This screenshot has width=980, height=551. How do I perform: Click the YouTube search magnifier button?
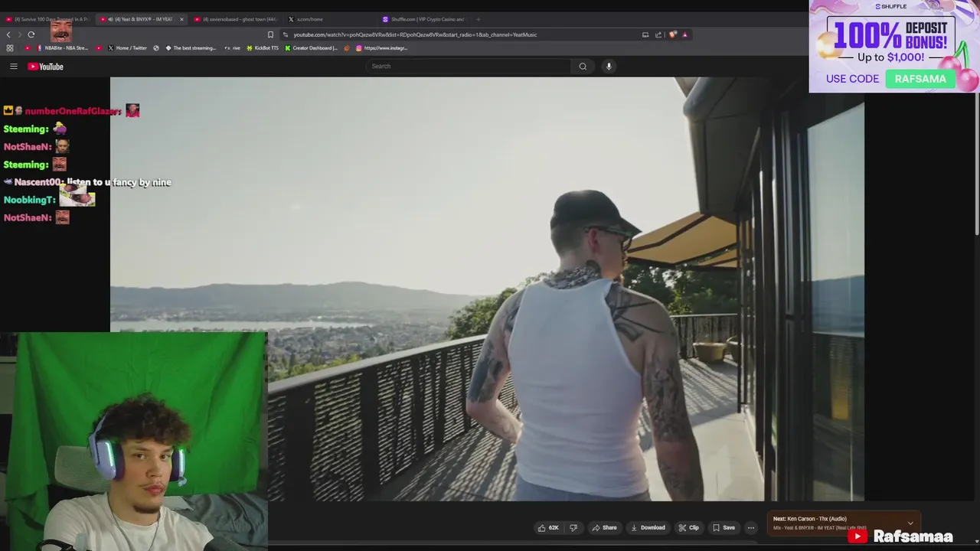point(583,67)
